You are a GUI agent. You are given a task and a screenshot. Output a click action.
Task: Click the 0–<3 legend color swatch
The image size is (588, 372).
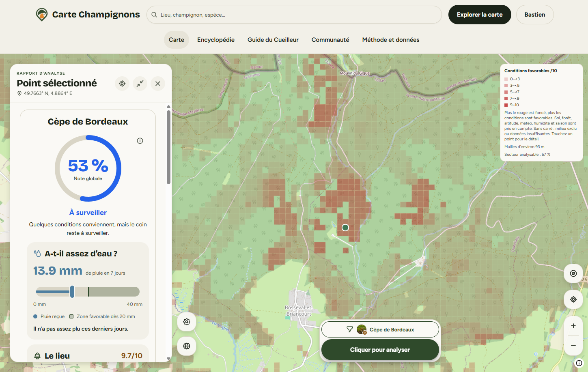pyautogui.click(x=506, y=79)
